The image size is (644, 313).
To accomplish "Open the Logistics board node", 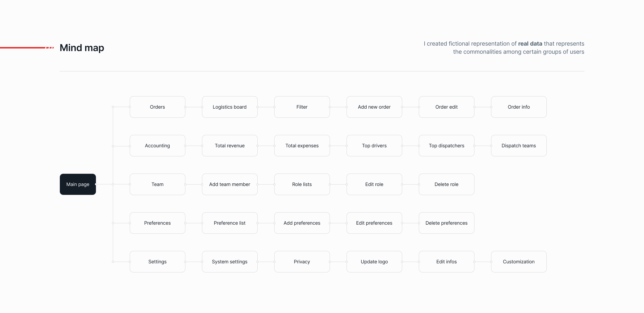I will (x=229, y=107).
